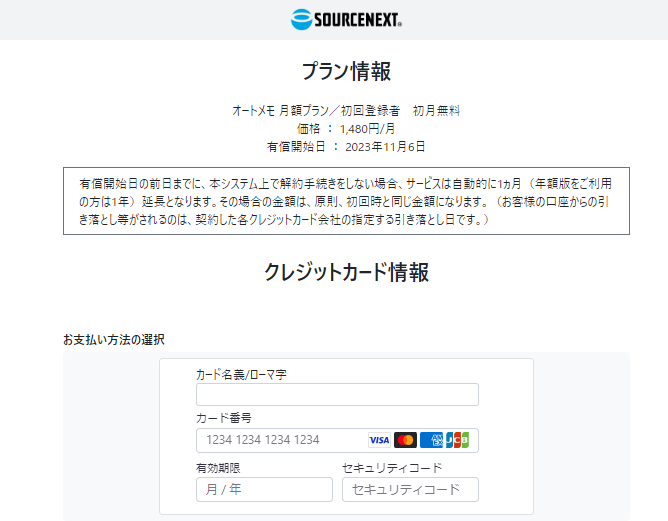Click the Mastercard icon

pos(405,440)
